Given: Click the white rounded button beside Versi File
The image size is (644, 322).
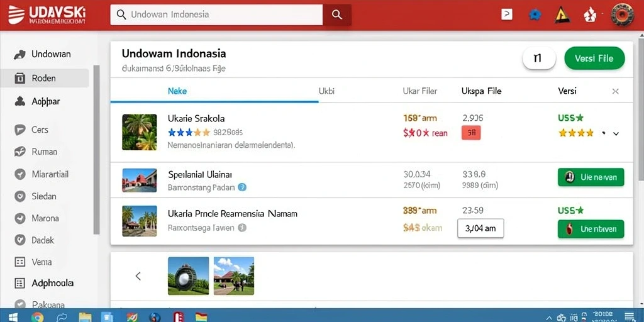Looking at the screenshot, I should 539,58.
